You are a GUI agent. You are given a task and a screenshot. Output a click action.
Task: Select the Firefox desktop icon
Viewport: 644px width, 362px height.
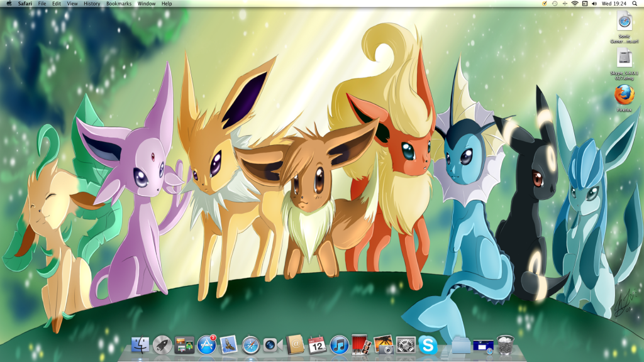coord(625,99)
